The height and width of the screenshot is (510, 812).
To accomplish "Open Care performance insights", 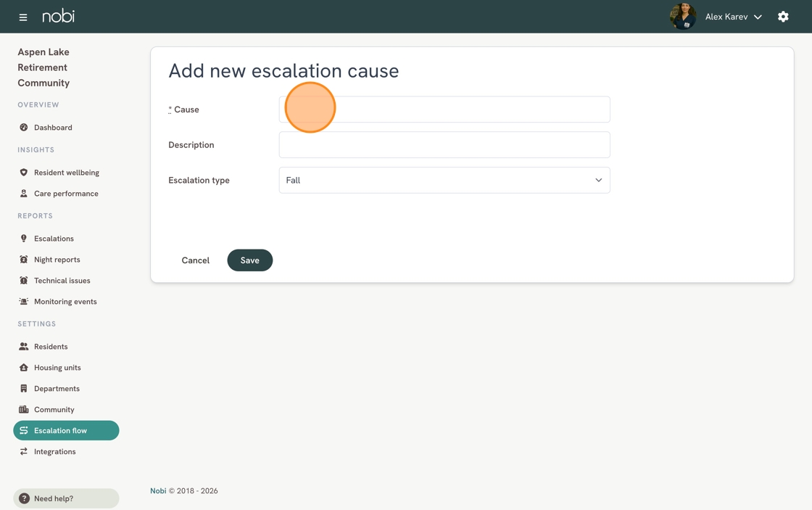I will pos(66,193).
